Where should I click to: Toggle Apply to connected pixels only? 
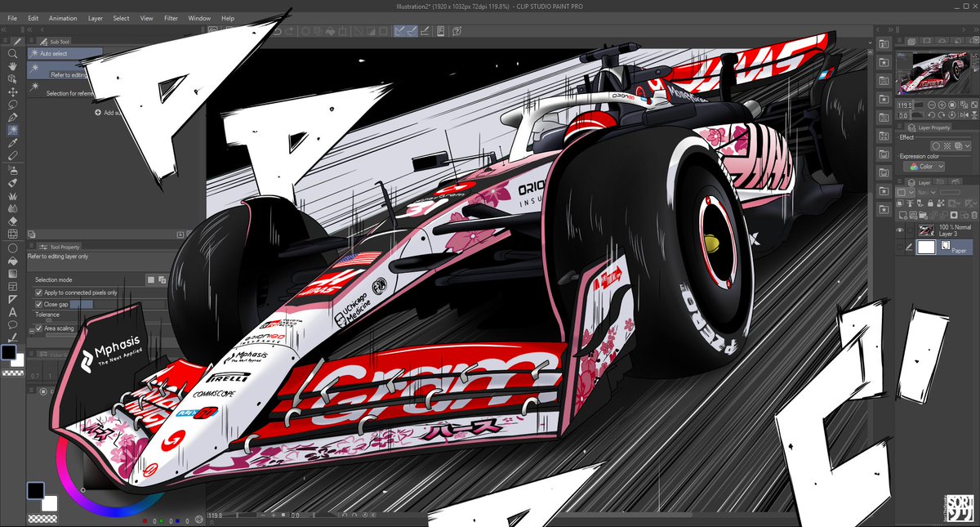tap(38, 292)
